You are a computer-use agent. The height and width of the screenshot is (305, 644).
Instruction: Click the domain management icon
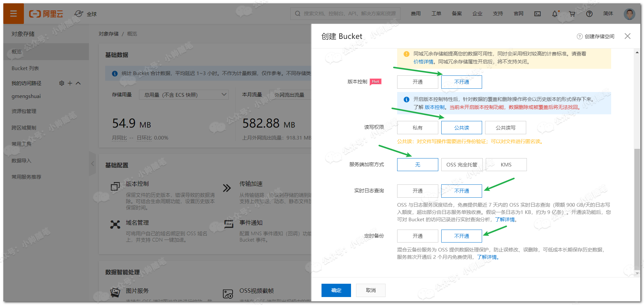(x=115, y=225)
